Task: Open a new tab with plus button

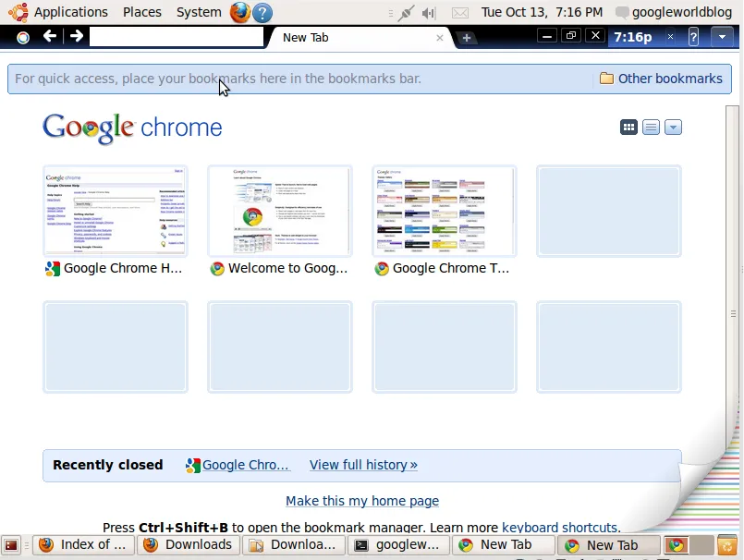Action: coord(467,38)
